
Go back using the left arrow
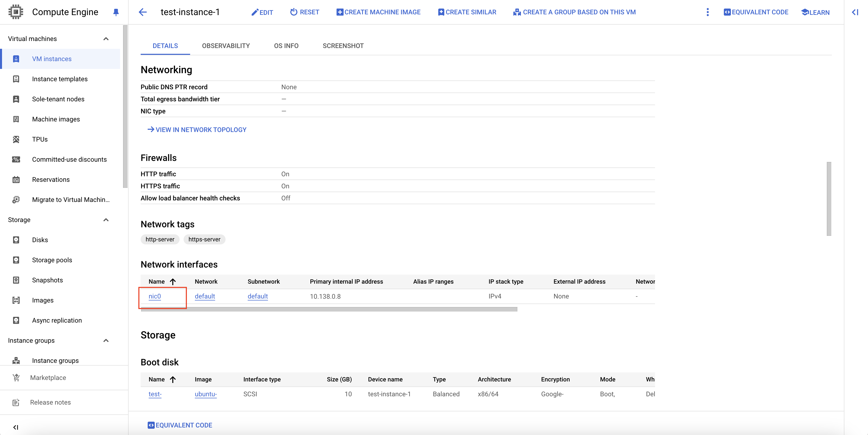click(x=143, y=12)
